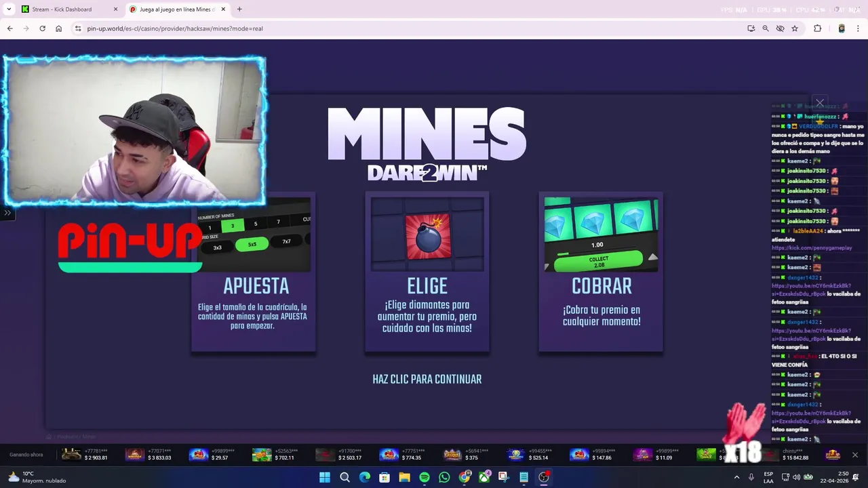Open the weather widget 10°C
The width and height of the screenshot is (868, 488).
click(35, 477)
